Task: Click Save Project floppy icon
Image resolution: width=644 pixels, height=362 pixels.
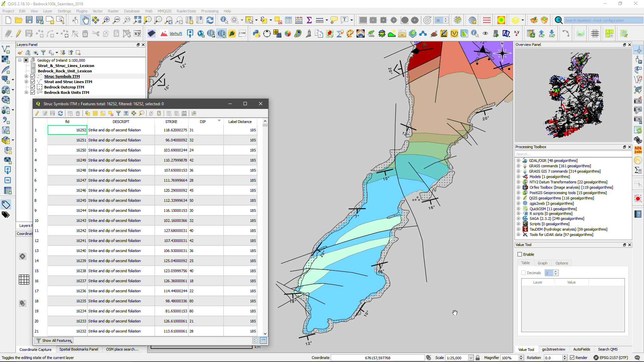Action: point(29,20)
